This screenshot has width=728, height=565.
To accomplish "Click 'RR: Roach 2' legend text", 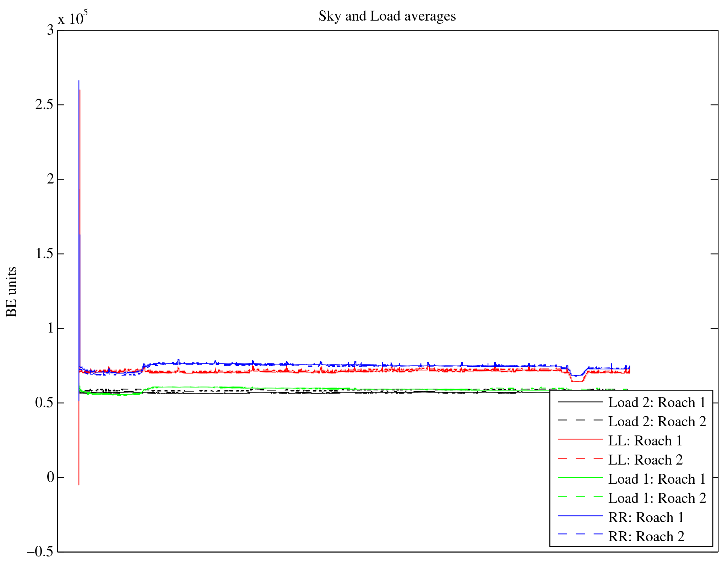I will [646, 537].
